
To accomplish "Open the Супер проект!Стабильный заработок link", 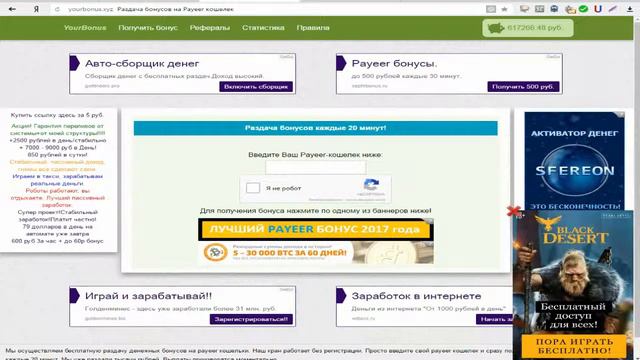I will coord(58,216).
